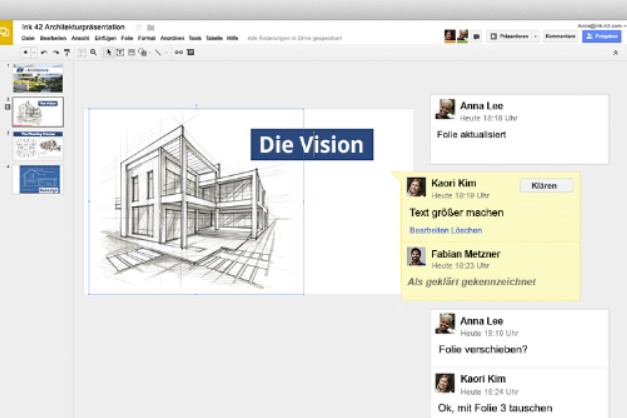The image size is (627, 418).
Task: Click the 'Text größer machen' comment text
Action: tap(456, 212)
